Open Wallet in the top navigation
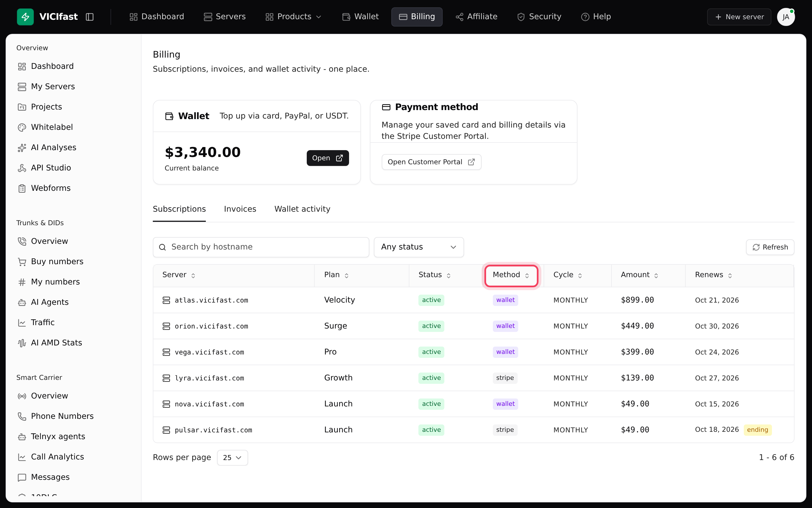The height and width of the screenshot is (508, 812). [360, 17]
